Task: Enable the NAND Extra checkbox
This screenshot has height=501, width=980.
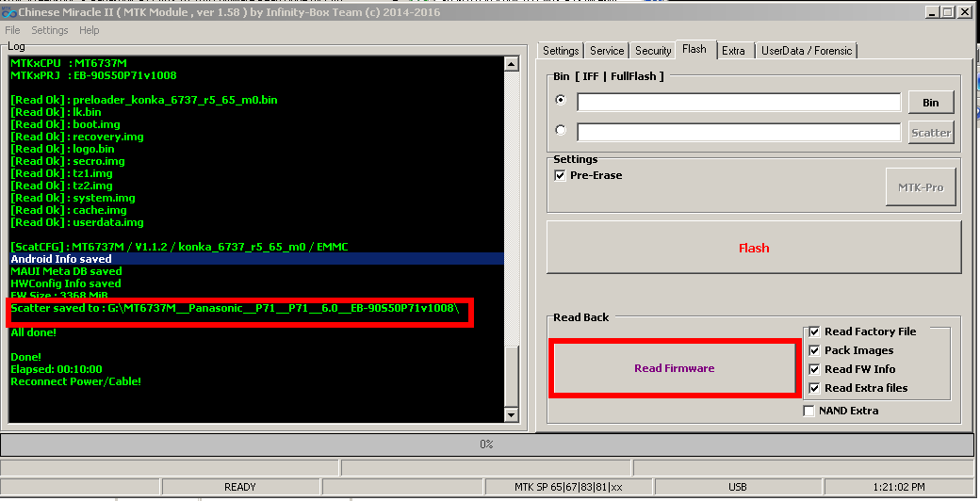Action: tap(808, 411)
